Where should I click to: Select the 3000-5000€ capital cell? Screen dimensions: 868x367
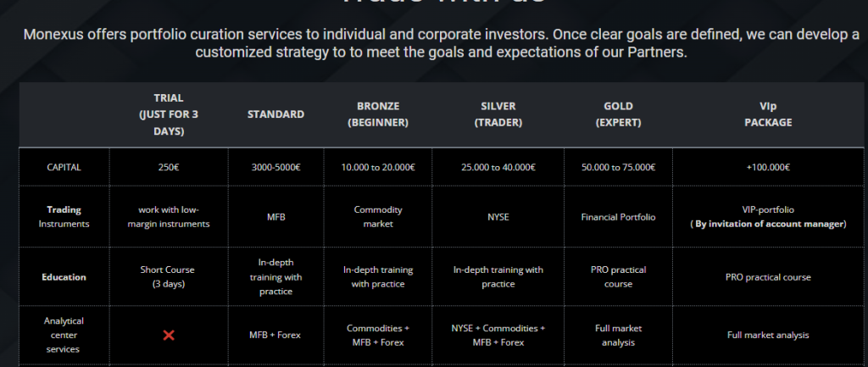(x=275, y=168)
